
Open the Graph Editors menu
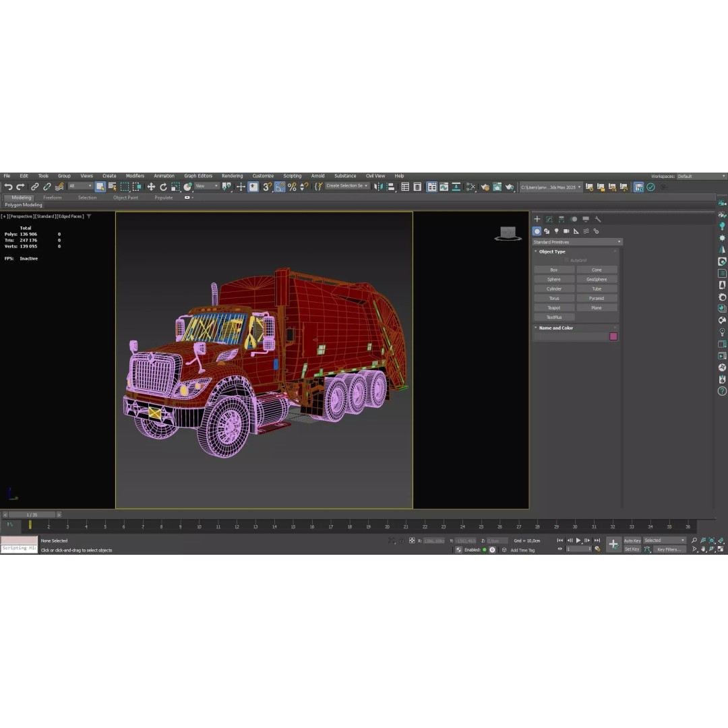click(x=198, y=176)
